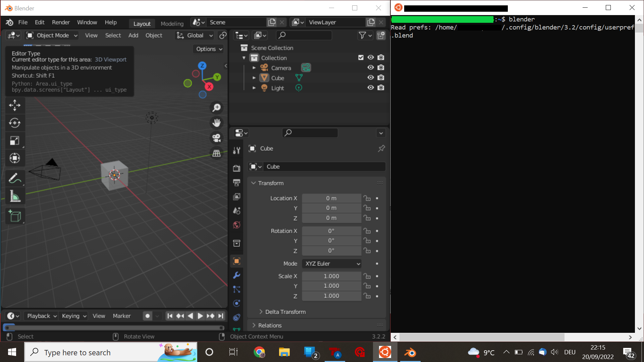Select the Rotate tool
Screen dimensions: 644x362
15,123
